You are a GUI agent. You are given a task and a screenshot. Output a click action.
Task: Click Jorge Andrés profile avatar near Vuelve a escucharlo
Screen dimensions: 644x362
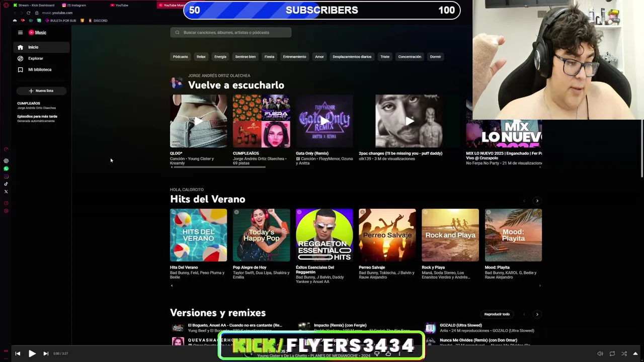click(x=177, y=82)
